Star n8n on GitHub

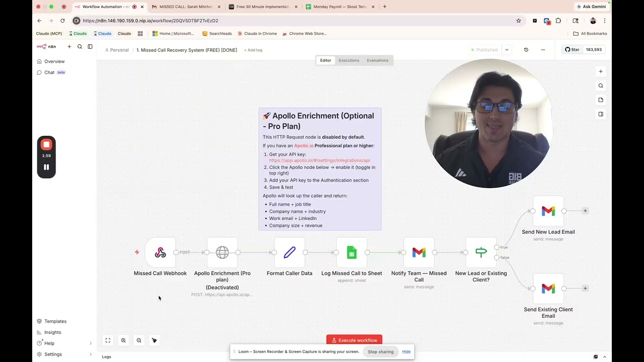point(572,50)
